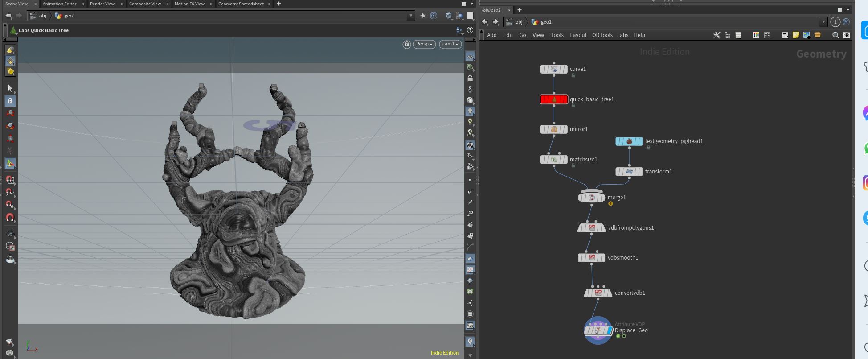Open the Layout menu

click(578, 35)
